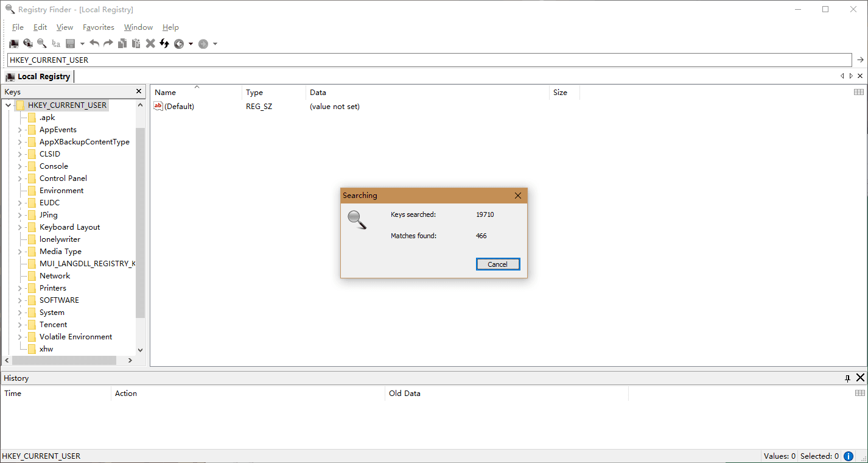Delete key using the red X toolbar icon

tap(150, 43)
